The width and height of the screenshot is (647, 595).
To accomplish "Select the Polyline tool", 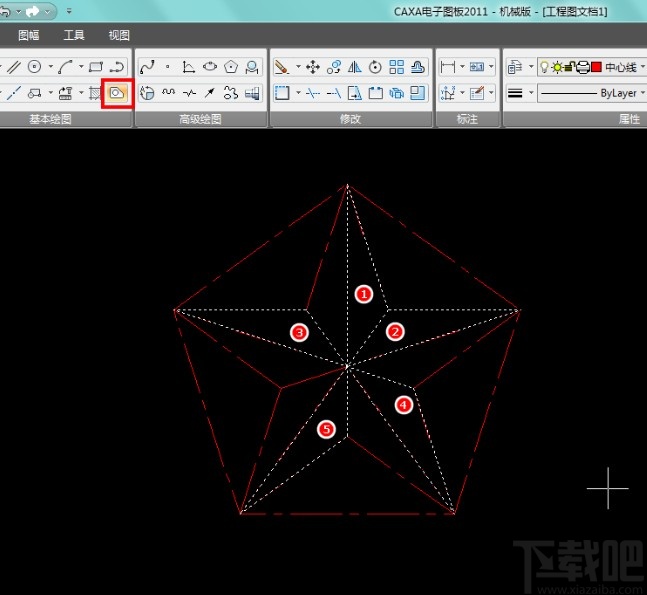I will point(118,67).
